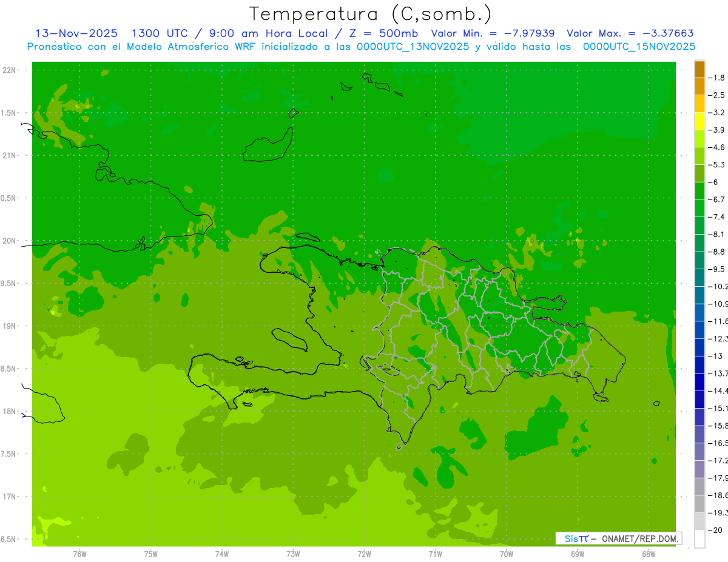Pick the dark orange swatch above -1.8
The height and width of the screenshot is (562, 728).
coord(699,69)
